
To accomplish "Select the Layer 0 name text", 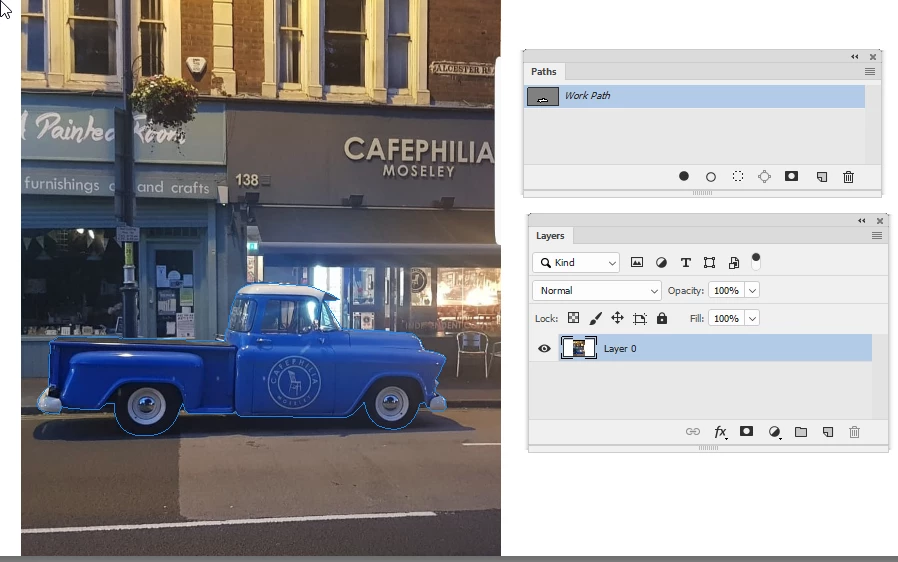I will click(620, 348).
